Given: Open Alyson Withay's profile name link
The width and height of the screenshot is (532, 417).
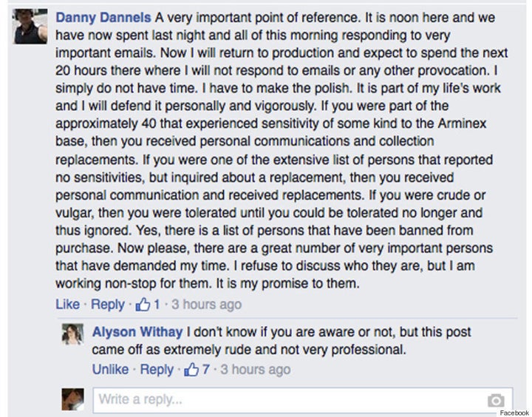Looking at the screenshot, I should pyautogui.click(x=137, y=331).
